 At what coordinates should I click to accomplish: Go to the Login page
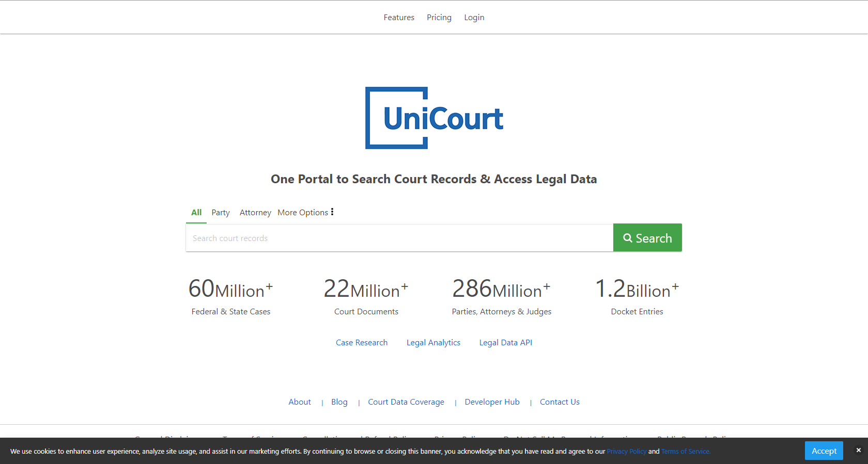coord(474,18)
